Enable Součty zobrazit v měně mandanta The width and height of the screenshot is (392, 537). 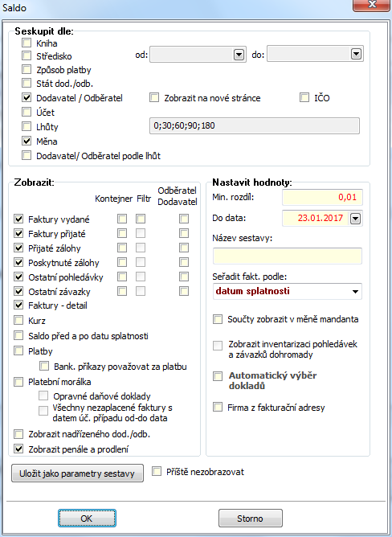(x=218, y=319)
